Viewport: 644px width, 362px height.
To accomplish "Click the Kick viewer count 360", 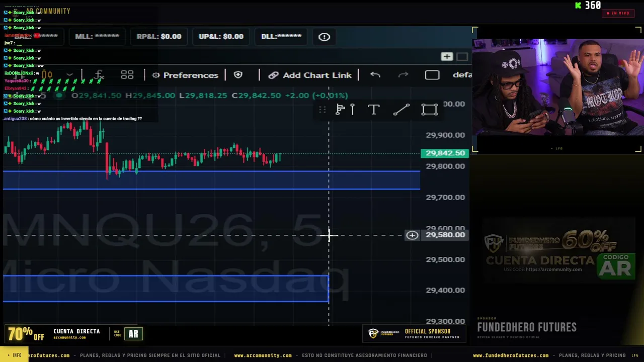I will pyautogui.click(x=588, y=6).
